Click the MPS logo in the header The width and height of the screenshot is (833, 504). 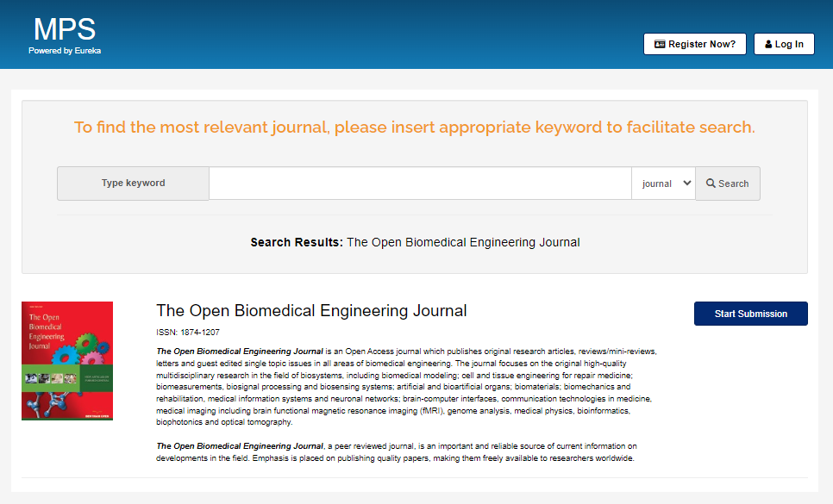pyautogui.click(x=65, y=29)
